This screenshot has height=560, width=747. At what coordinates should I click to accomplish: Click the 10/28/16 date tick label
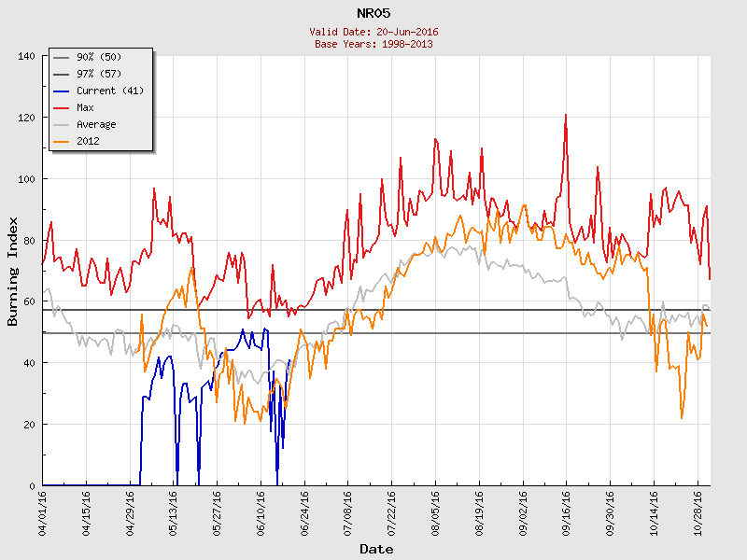pos(697,512)
